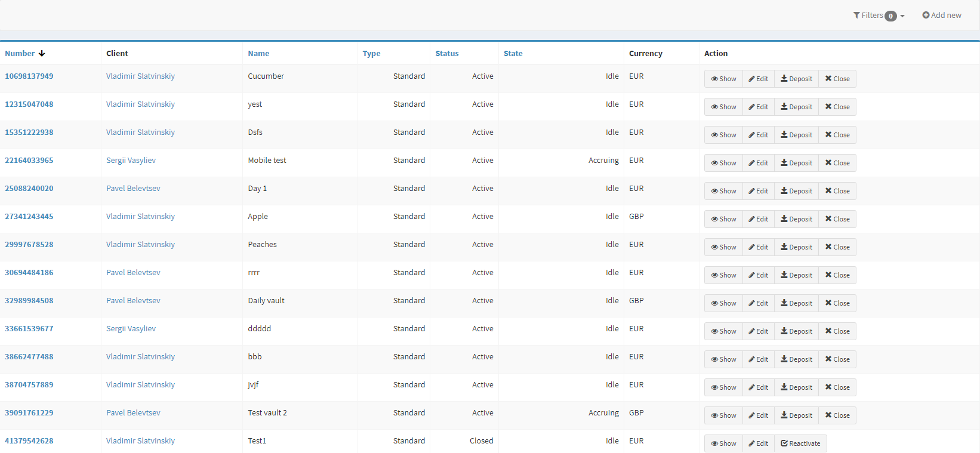Show the Cucumber vault details
The height and width of the screenshot is (453, 980).
pos(723,79)
